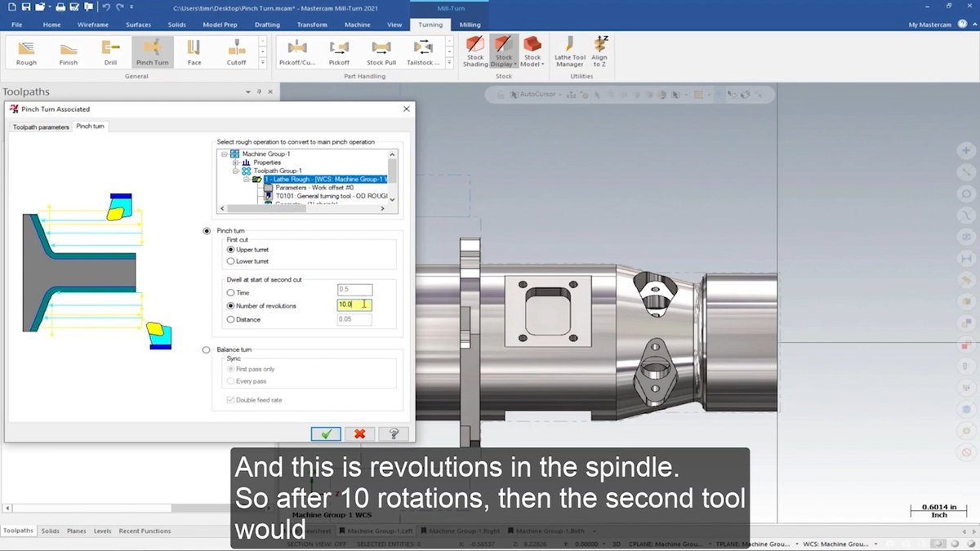Save the file using the quick access icon
The image size is (980, 551).
click(x=26, y=7)
